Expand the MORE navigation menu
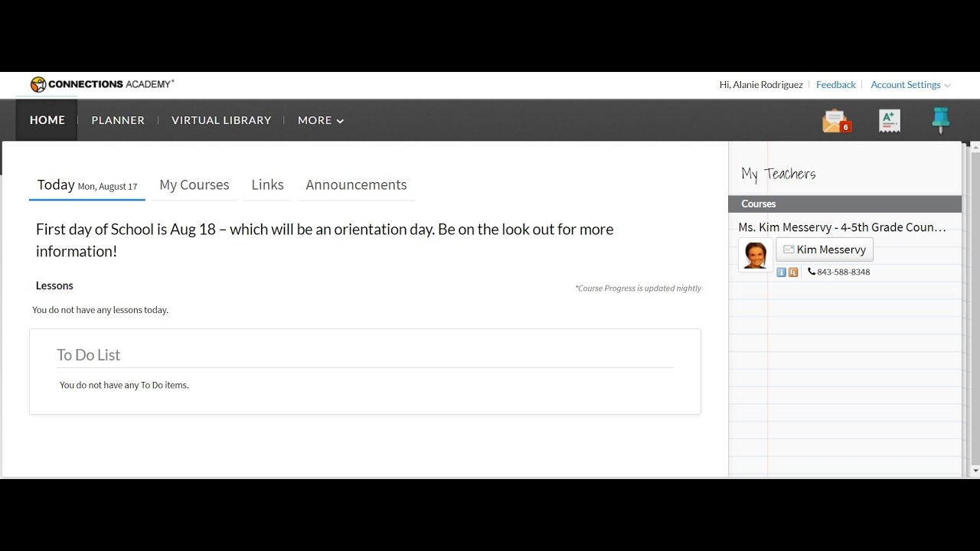Image resolution: width=980 pixels, height=551 pixels. (x=319, y=120)
